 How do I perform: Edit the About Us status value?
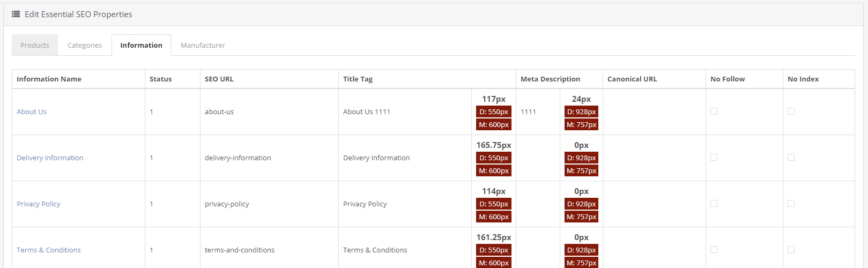click(x=151, y=111)
